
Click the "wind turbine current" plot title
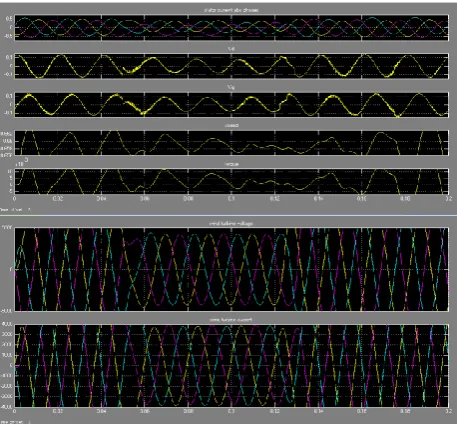click(x=231, y=320)
